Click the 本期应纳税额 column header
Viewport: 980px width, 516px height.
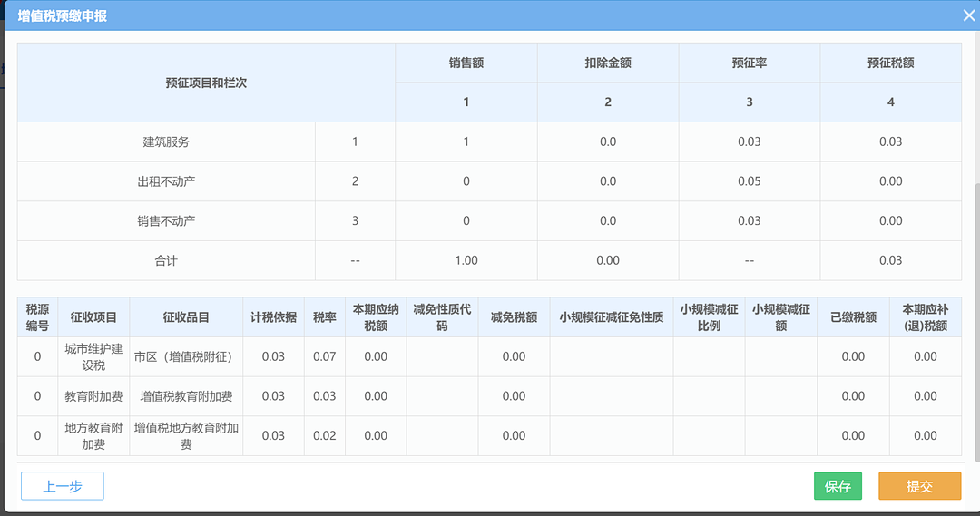(x=376, y=317)
